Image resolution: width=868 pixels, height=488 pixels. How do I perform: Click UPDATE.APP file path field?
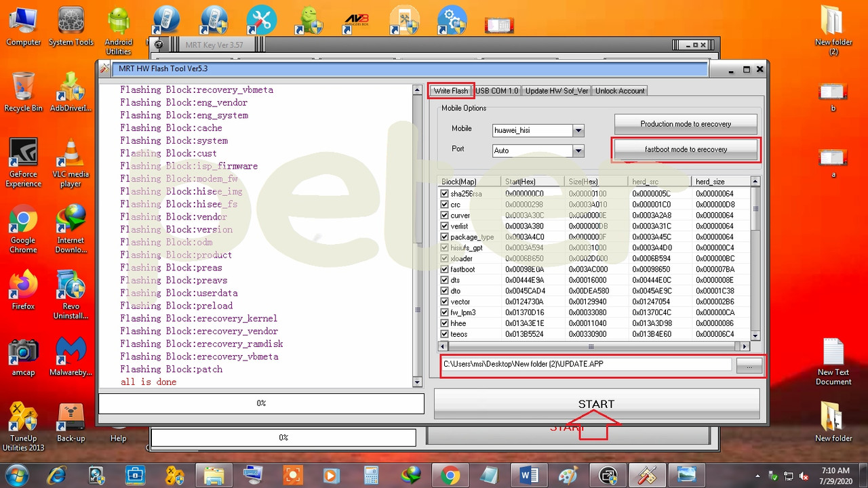587,364
